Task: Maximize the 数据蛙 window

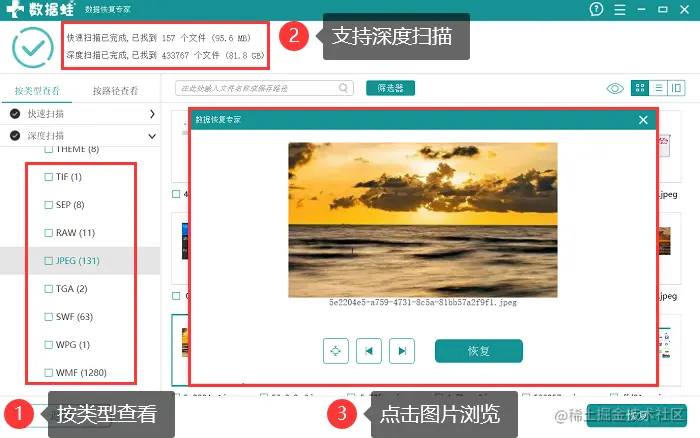Action: pyautogui.click(x=662, y=9)
